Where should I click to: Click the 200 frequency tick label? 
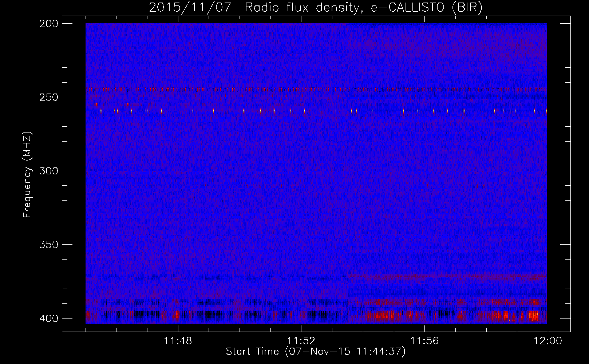[48, 24]
